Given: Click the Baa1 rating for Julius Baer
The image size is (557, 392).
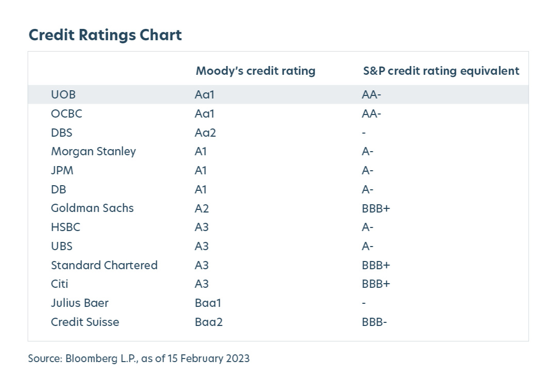Looking at the screenshot, I should tap(208, 303).
